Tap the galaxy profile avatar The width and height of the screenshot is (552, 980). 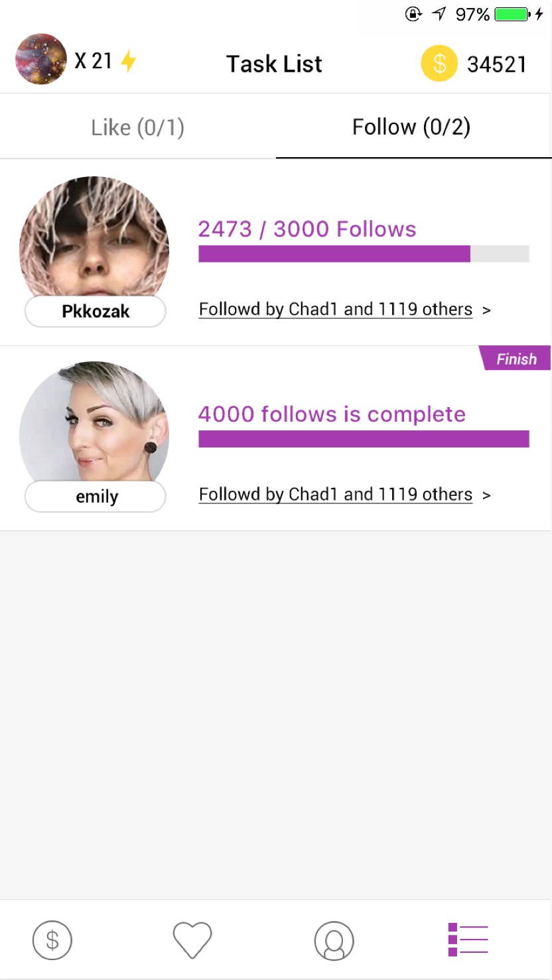[41, 60]
